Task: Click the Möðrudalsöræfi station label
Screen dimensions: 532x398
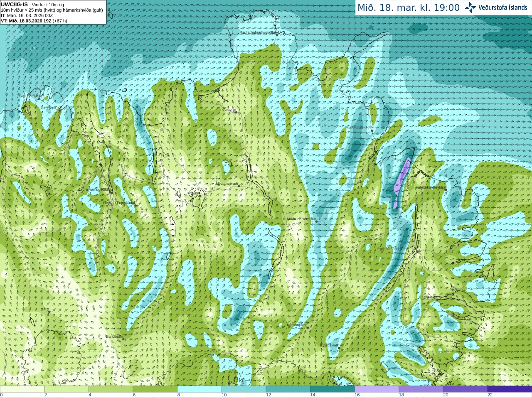Action: click(301, 219)
